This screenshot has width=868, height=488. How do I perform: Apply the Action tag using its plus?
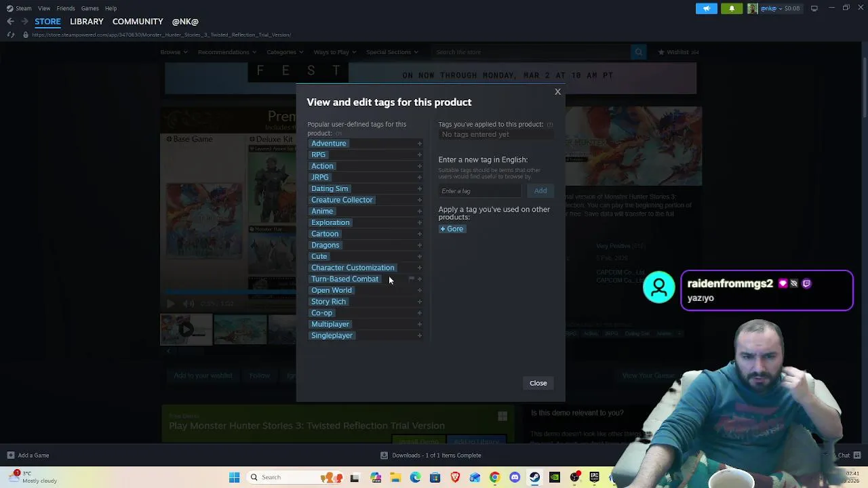click(x=420, y=166)
